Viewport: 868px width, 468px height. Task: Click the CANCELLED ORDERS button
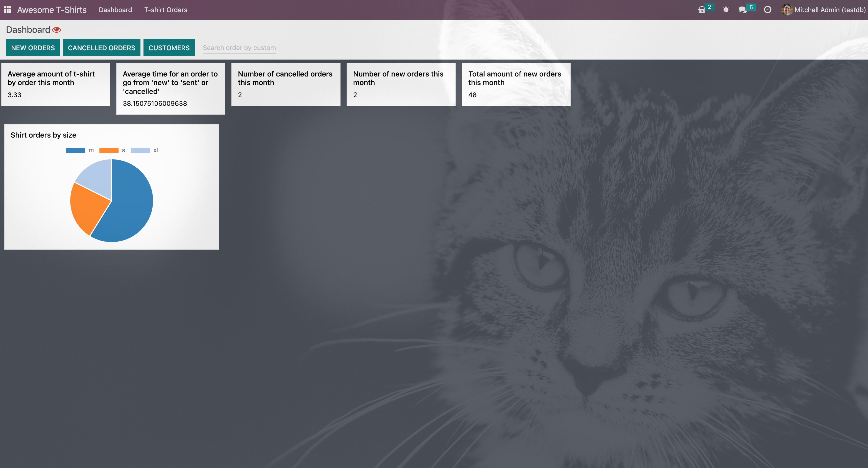coord(101,48)
